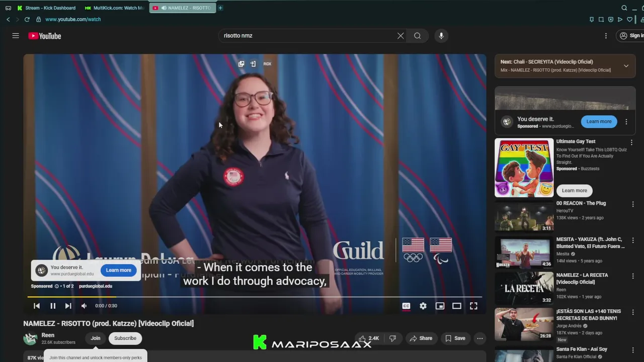This screenshot has height=362, width=644.
Task: Clear the search box with the X
Action: [400, 36]
